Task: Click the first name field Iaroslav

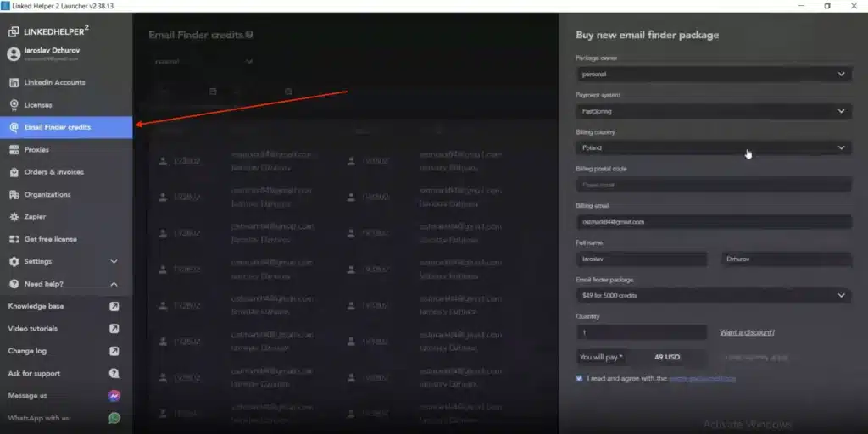Action: (642, 259)
